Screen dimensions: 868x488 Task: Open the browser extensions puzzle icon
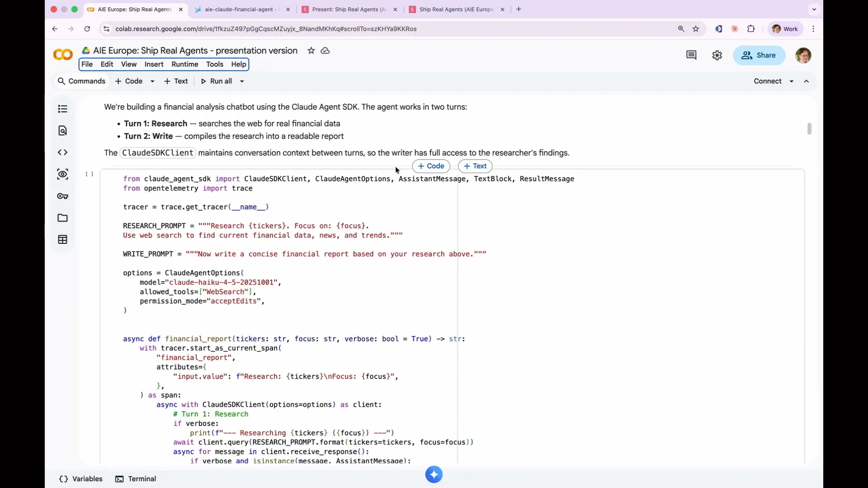[751, 29]
